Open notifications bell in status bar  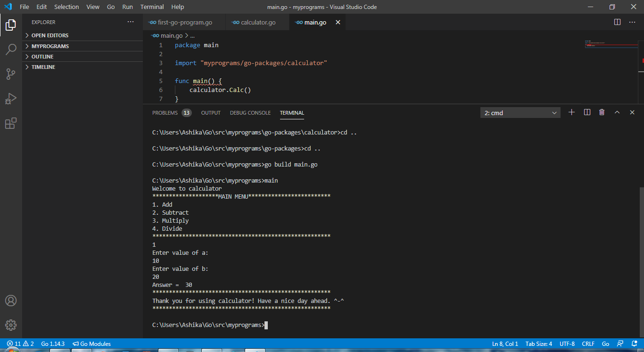[x=634, y=344]
